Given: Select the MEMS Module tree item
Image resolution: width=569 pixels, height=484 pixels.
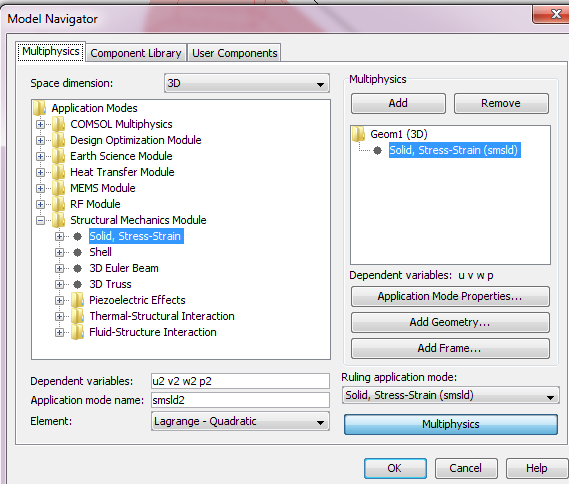Looking at the screenshot, I should 103,188.
